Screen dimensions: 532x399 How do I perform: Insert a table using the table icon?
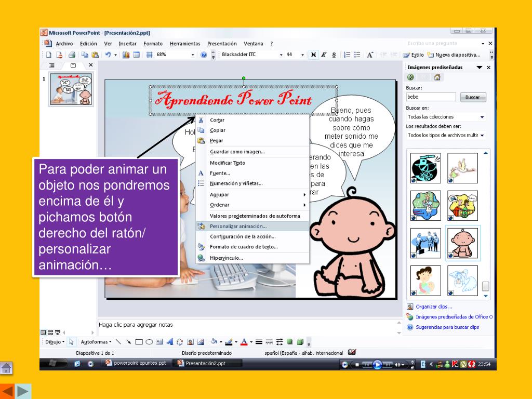click(x=137, y=55)
